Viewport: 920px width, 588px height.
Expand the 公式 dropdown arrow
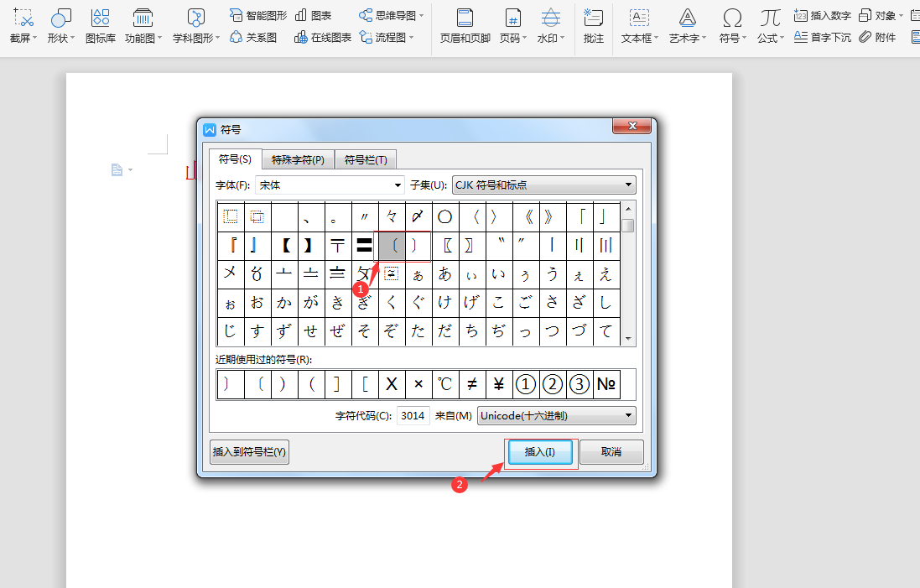tap(782, 38)
